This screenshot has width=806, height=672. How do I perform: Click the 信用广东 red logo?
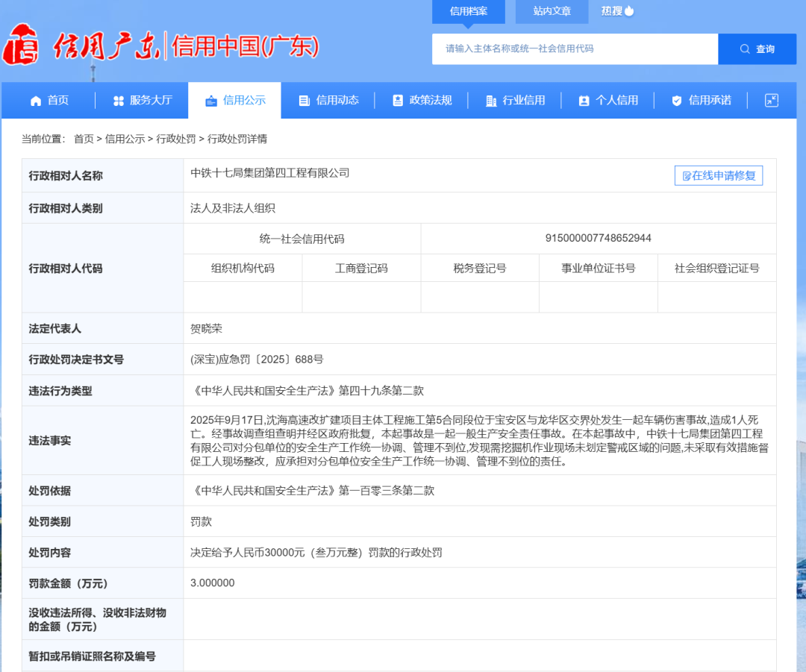tap(21, 46)
